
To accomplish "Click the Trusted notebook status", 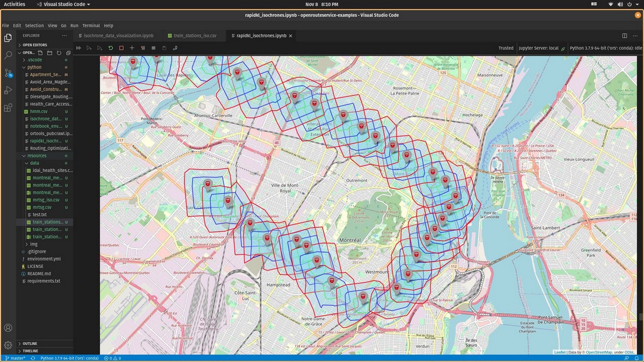I will tap(506, 48).
